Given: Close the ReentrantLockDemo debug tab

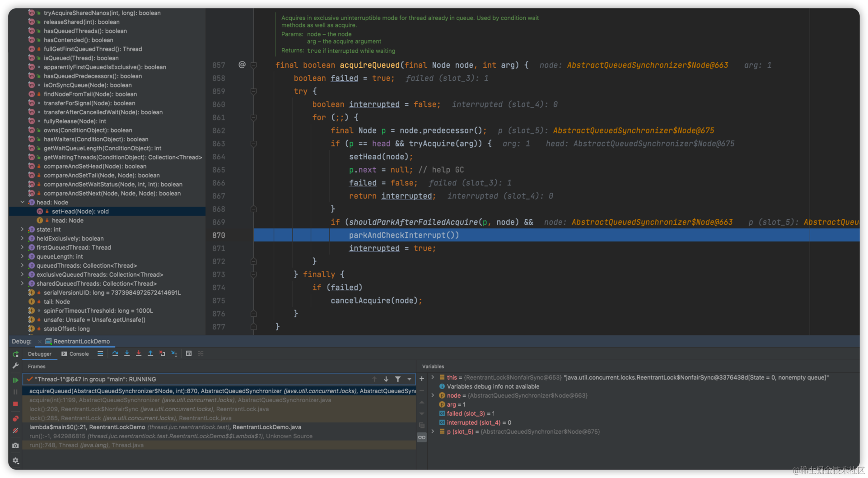Looking at the screenshot, I should coord(40,342).
